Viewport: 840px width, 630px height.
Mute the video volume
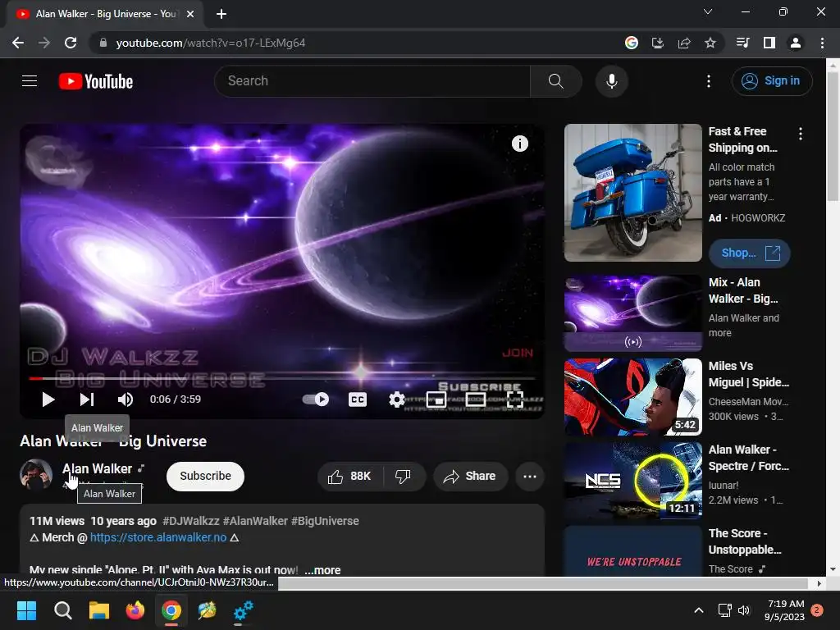tap(126, 399)
